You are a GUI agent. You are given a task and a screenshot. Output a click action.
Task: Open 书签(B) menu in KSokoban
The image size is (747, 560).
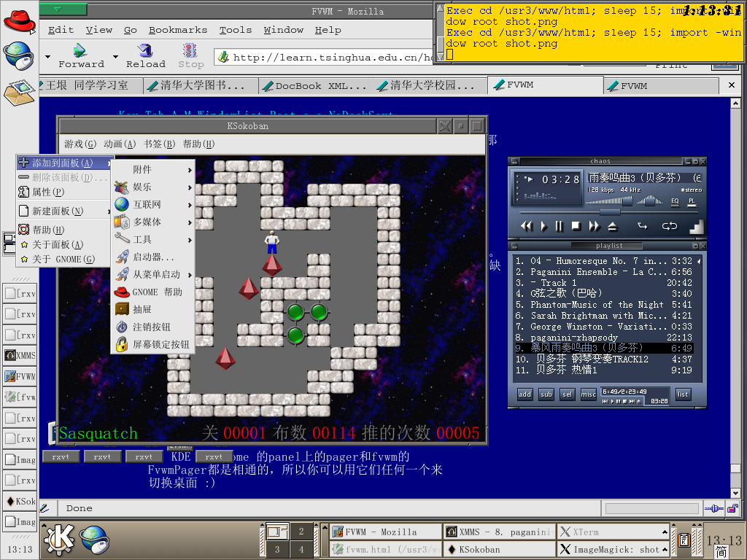point(159,144)
